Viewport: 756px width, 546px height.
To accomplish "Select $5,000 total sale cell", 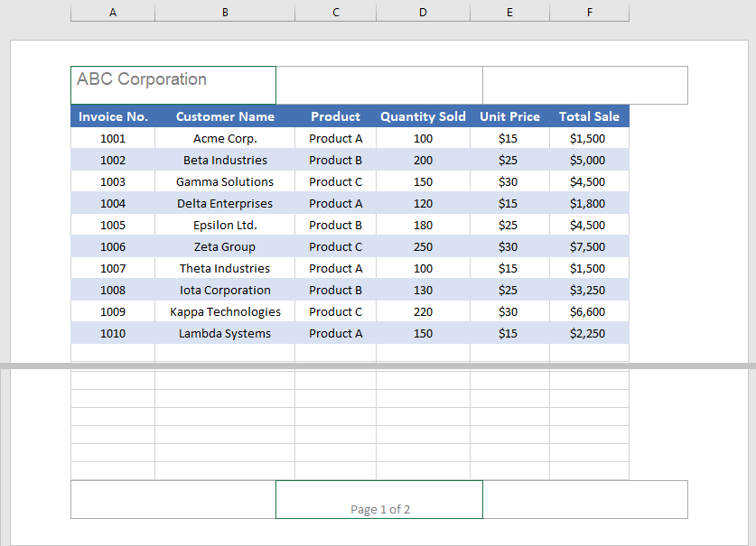I will 589,160.
